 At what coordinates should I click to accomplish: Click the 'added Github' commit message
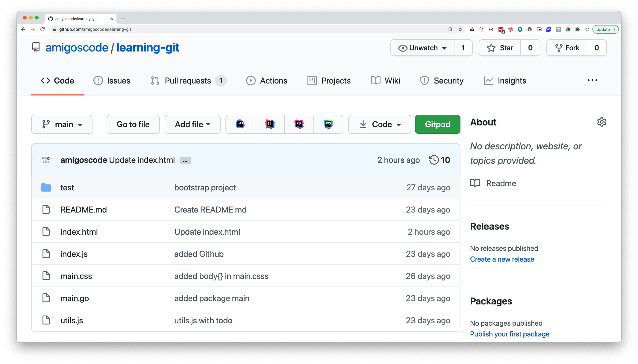[199, 254]
